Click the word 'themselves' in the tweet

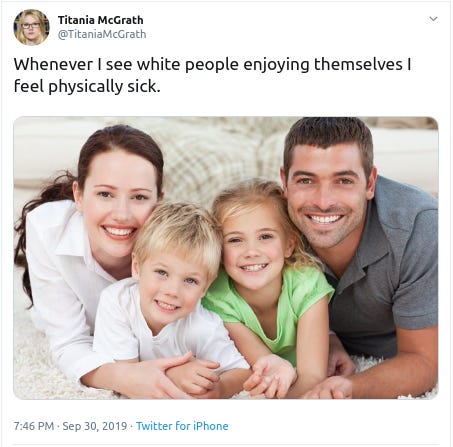358,64
